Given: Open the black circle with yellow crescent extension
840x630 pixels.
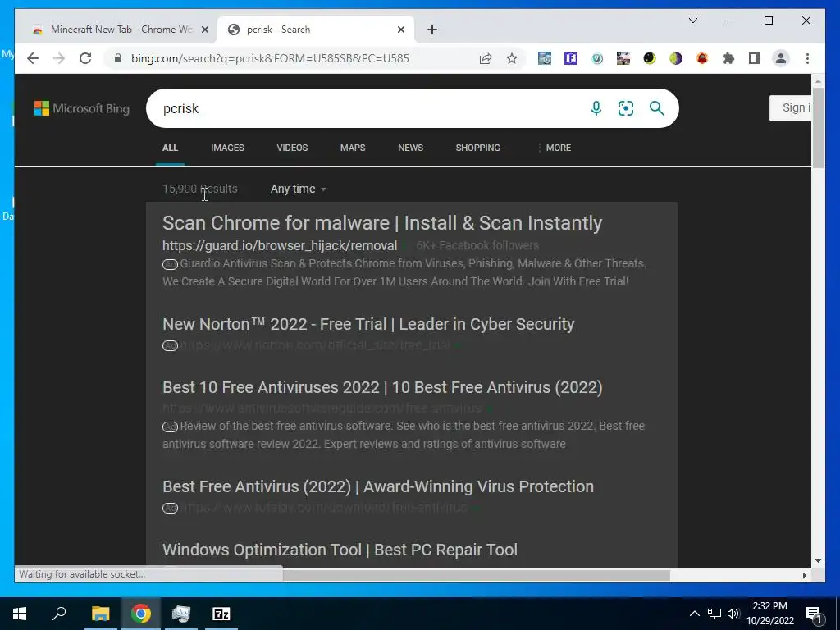Looking at the screenshot, I should (650, 58).
